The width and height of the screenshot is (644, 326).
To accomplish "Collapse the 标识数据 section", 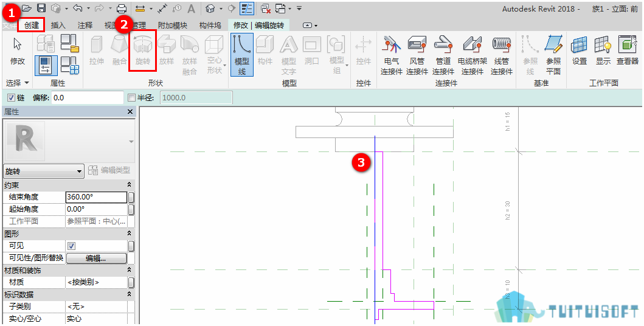I will click(130, 295).
